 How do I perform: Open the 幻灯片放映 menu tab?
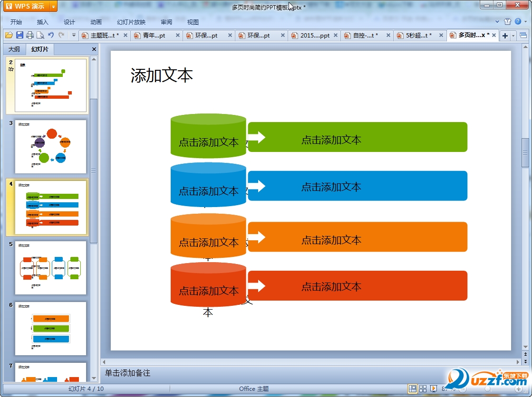131,22
